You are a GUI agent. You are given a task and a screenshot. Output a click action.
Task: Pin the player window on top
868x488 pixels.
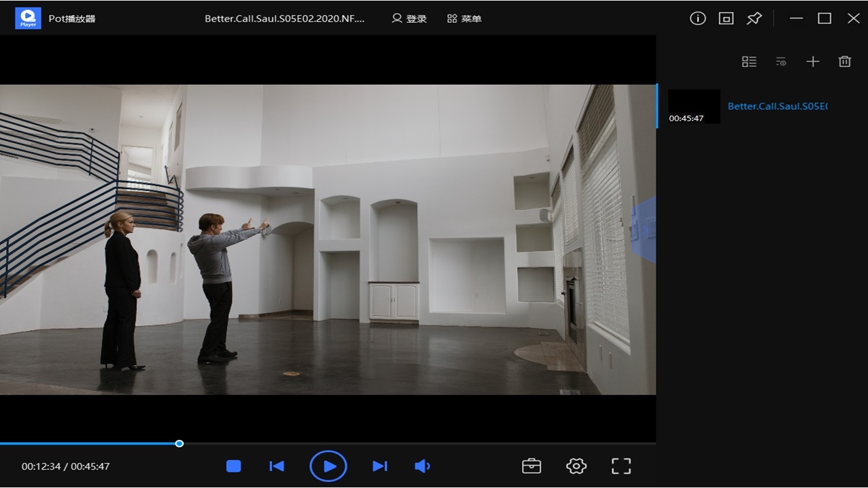point(754,18)
